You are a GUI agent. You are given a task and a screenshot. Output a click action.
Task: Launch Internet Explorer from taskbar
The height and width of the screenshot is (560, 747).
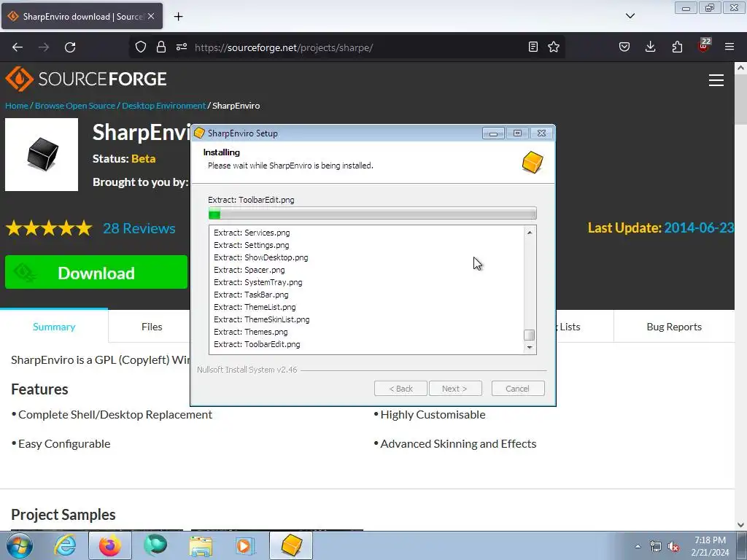click(x=65, y=545)
